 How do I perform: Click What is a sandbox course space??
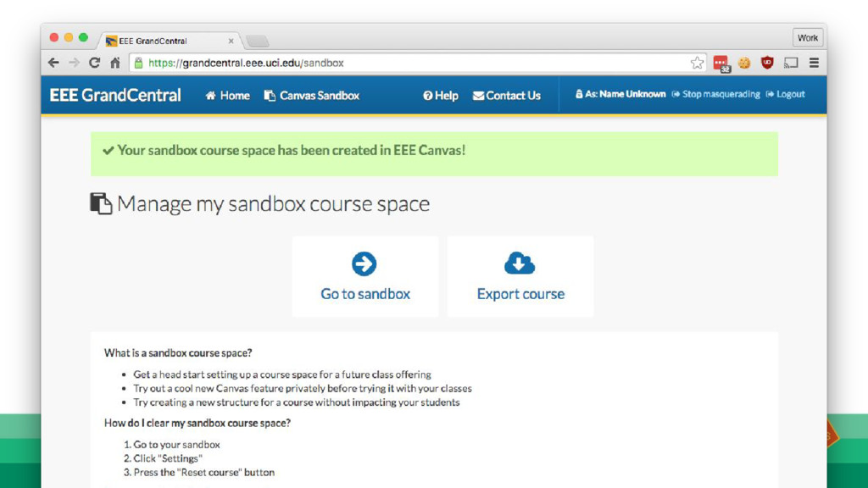click(178, 353)
